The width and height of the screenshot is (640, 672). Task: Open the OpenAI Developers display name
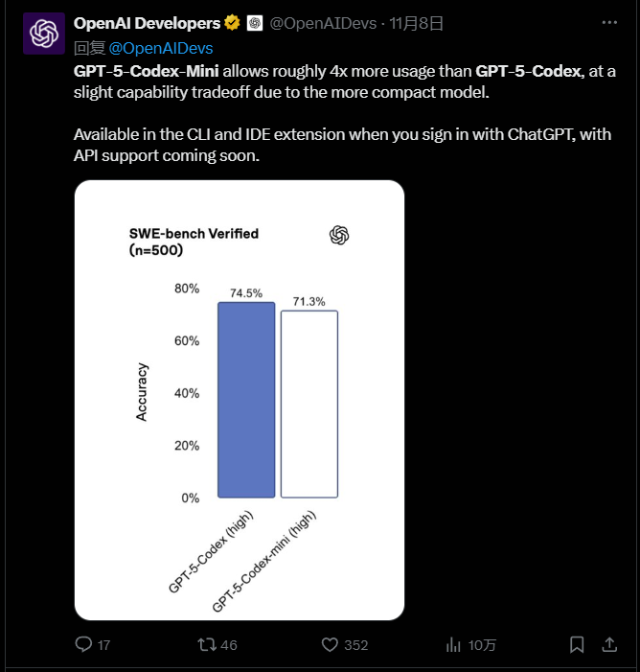pos(147,23)
